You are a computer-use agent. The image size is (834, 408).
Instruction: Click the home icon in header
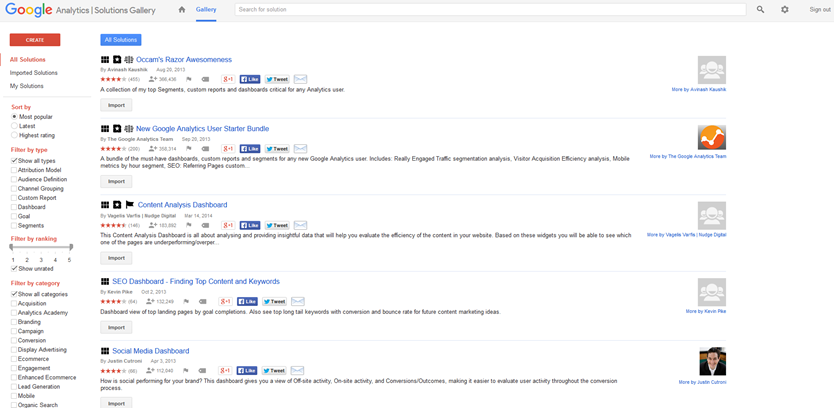pos(181,9)
